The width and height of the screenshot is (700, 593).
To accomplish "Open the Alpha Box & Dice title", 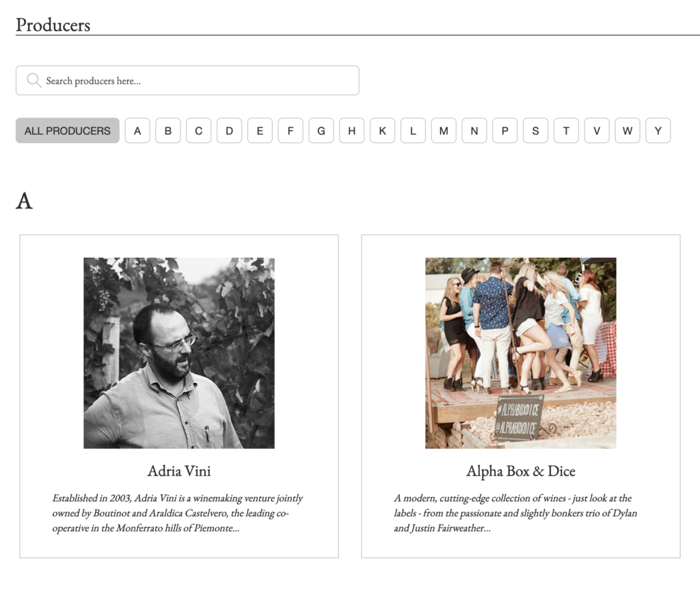I will [x=521, y=471].
